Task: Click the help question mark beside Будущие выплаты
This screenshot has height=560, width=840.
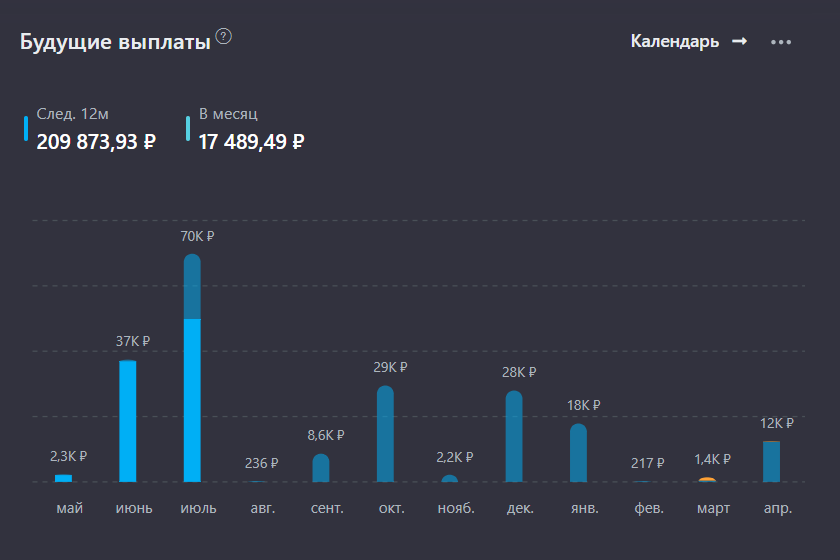Action: coord(223,36)
